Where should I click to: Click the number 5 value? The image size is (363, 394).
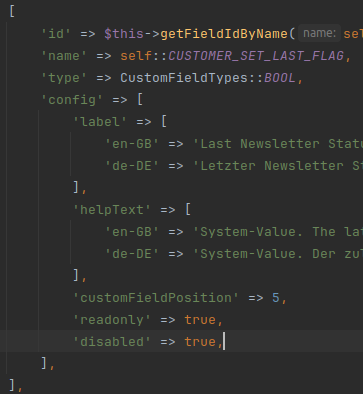(276, 298)
